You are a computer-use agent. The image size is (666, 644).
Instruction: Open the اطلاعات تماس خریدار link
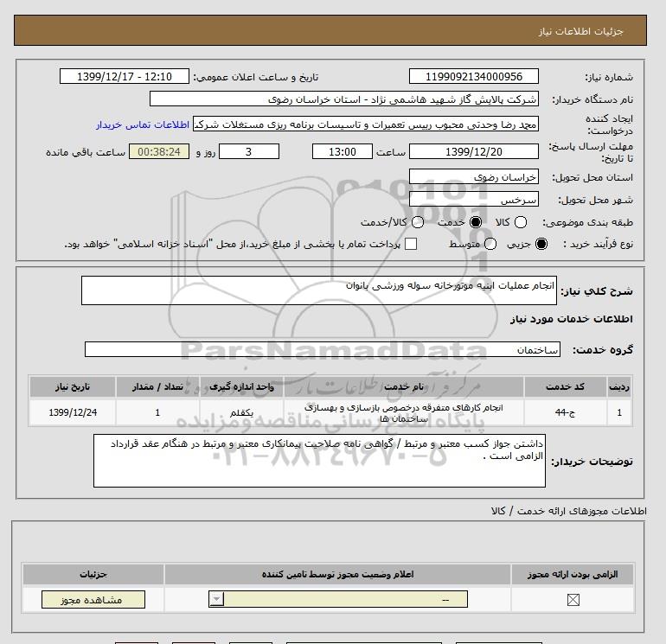[x=143, y=124]
